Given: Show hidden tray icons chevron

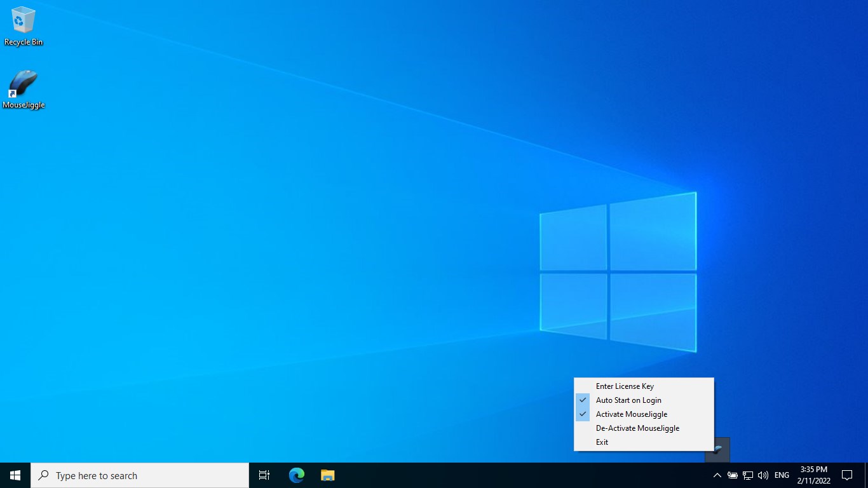Looking at the screenshot, I should 717,475.
